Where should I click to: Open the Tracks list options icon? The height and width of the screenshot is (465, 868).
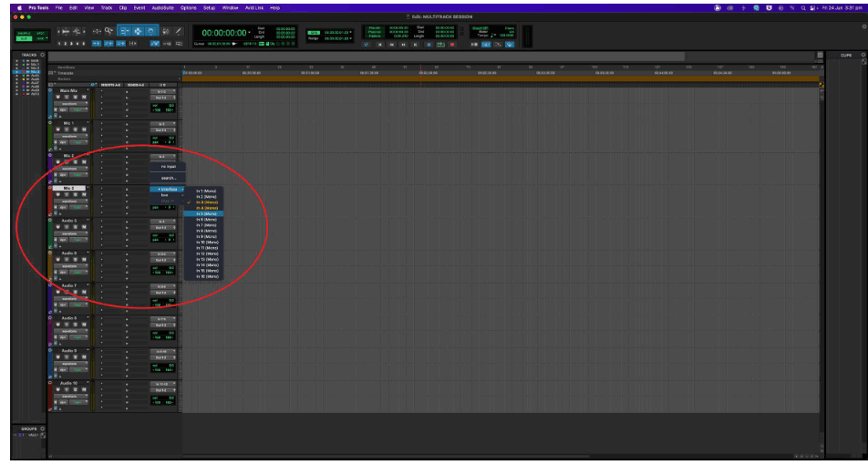[x=42, y=55]
